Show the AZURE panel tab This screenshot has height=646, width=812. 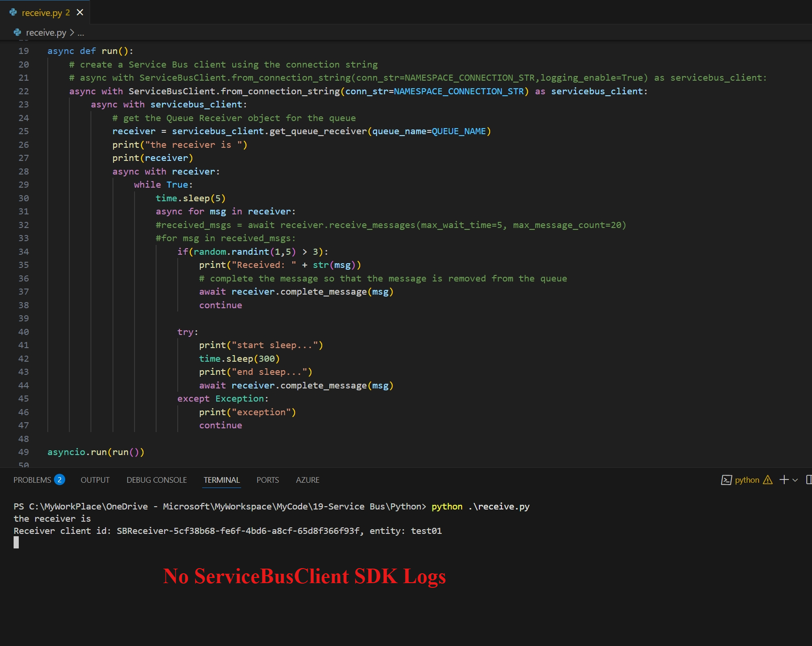click(x=307, y=480)
